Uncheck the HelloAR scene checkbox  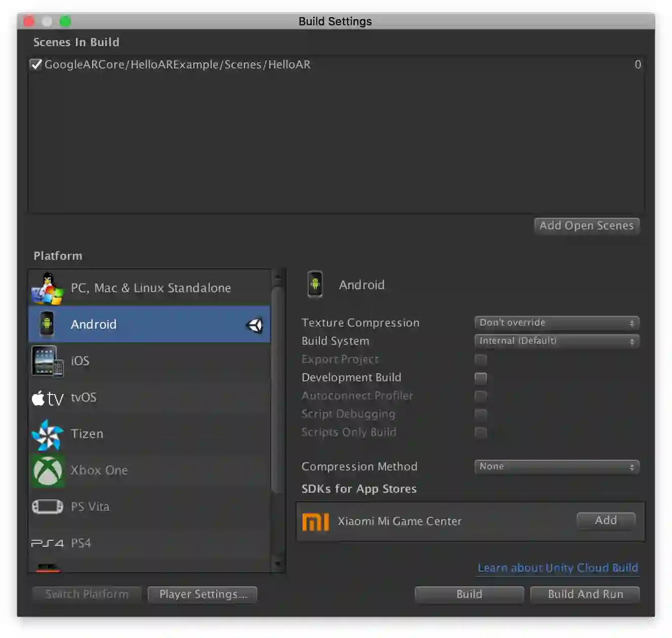(x=36, y=64)
